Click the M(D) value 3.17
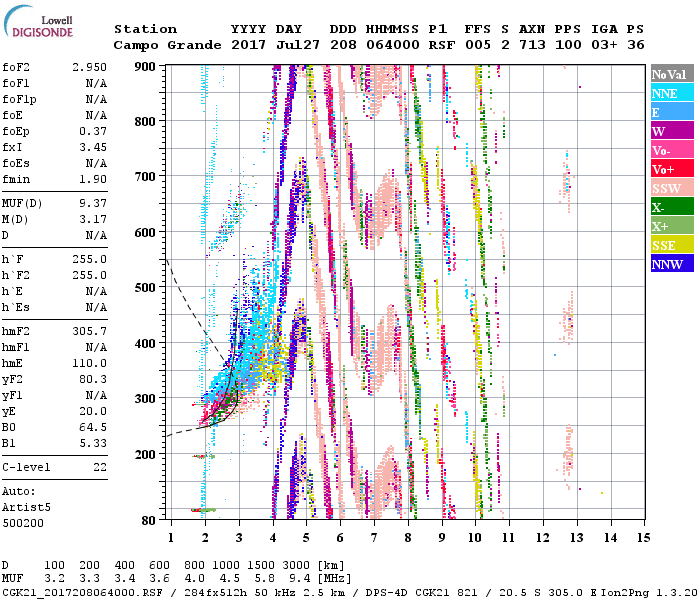Viewport: 700px width, 600px height. point(93,219)
